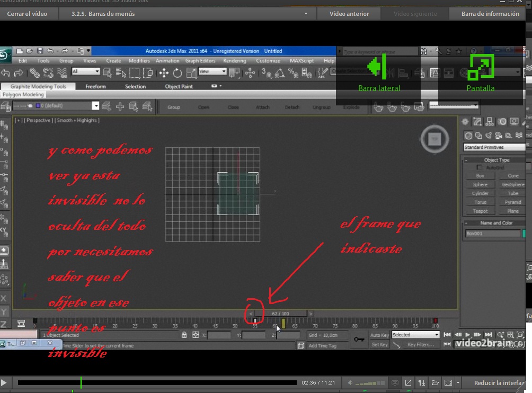Open the layer 0 (default) dropdown

tap(56, 106)
